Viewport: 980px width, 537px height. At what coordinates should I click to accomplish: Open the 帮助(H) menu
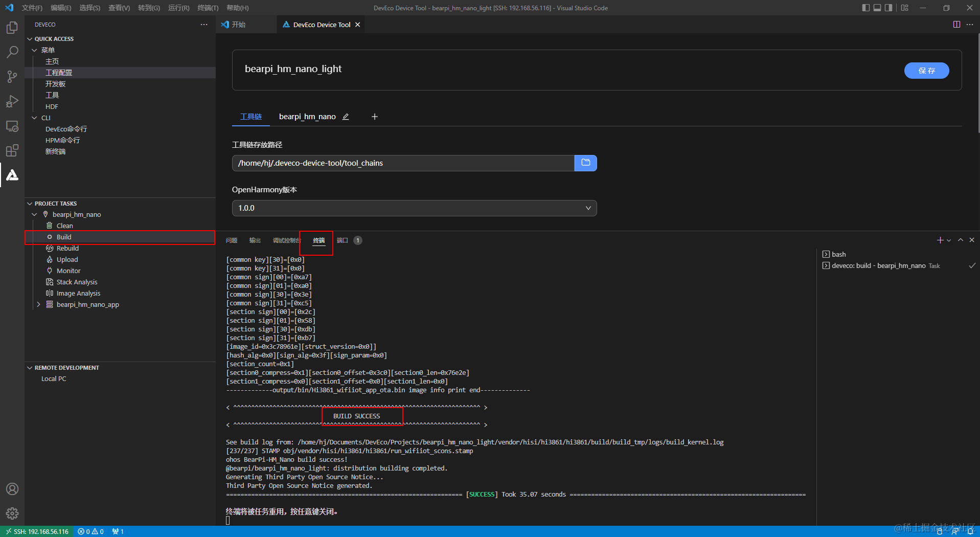[x=237, y=8]
